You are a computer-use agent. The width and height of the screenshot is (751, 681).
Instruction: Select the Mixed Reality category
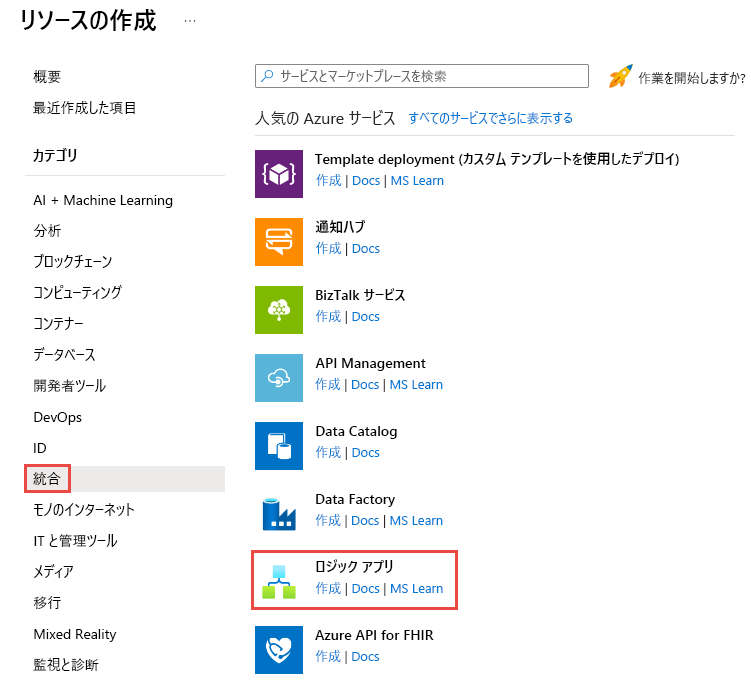coord(75,634)
